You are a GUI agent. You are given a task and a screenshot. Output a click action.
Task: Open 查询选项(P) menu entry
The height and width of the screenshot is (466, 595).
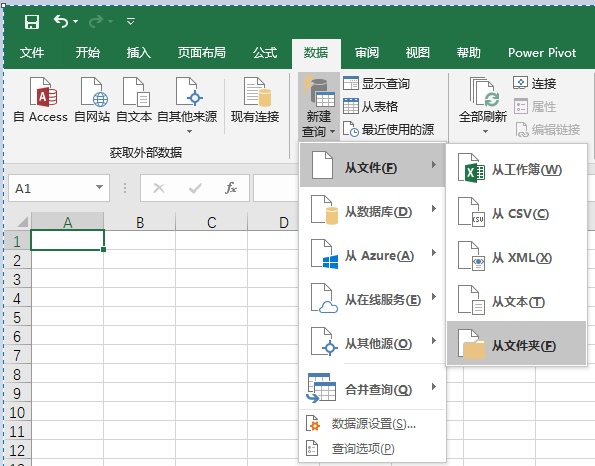(x=372, y=449)
